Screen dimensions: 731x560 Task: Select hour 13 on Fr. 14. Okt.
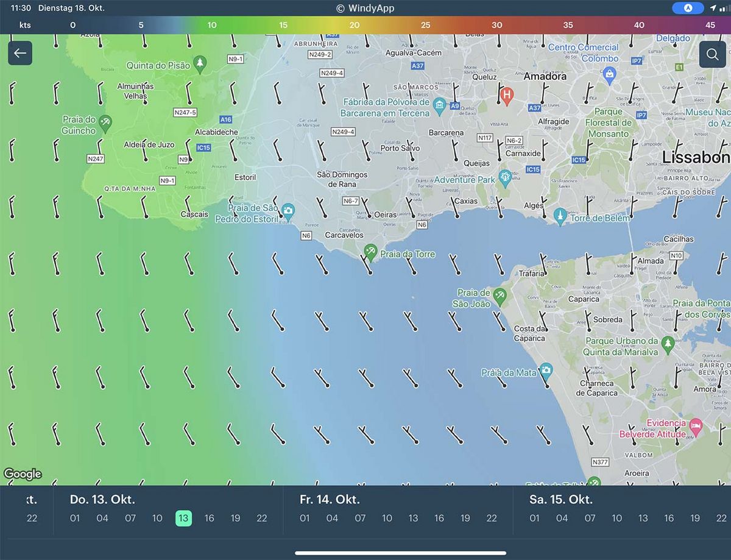pos(413,518)
